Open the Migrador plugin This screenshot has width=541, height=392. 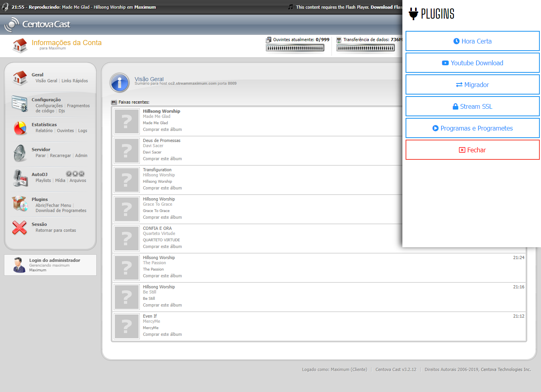click(x=472, y=85)
